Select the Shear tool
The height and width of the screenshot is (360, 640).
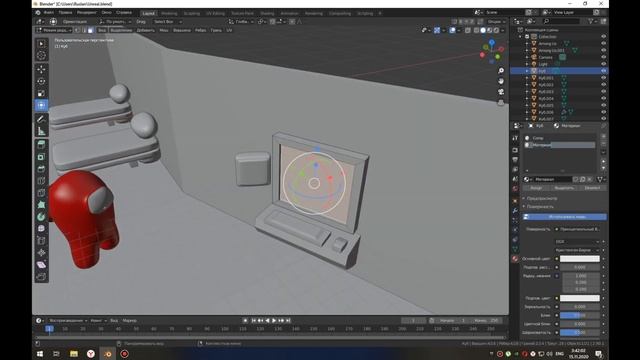[41, 264]
